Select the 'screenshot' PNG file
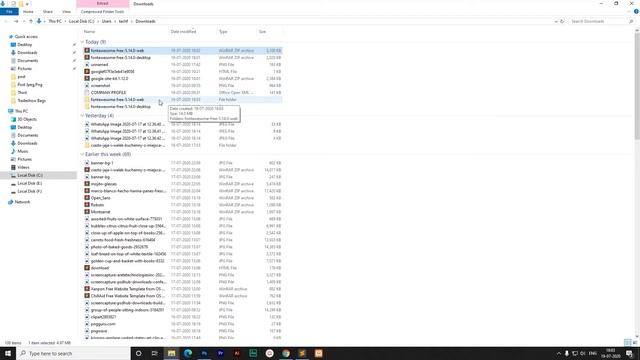 100,86
